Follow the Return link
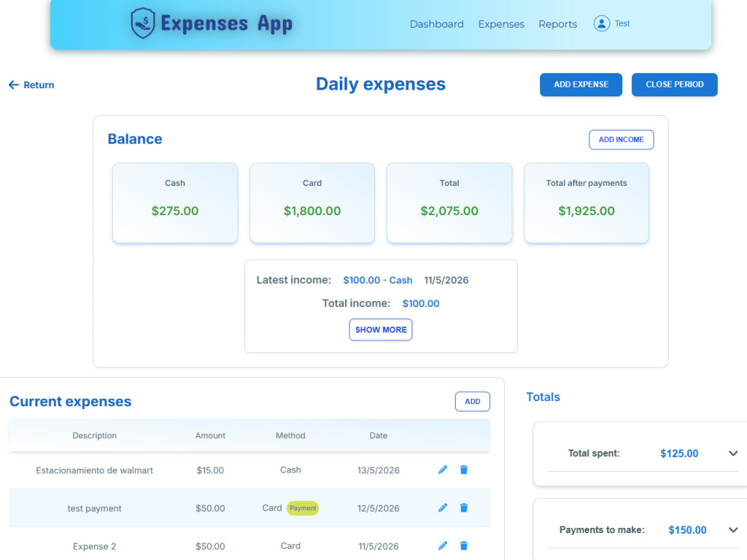The width and height of the screenshot is (747, 560). pyautogui.click(x=31, y=85)
